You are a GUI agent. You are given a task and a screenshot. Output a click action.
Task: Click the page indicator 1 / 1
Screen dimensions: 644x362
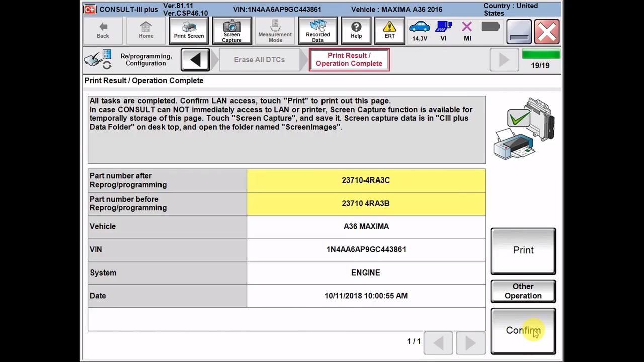(x=414, y=342)
